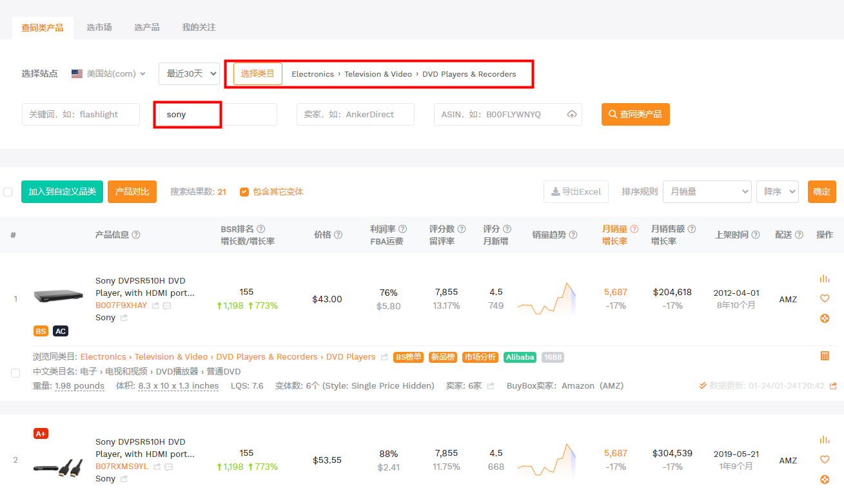844x504 pixels.
Task: Click 加入到自定义品类 button
Action: [62, 191]
